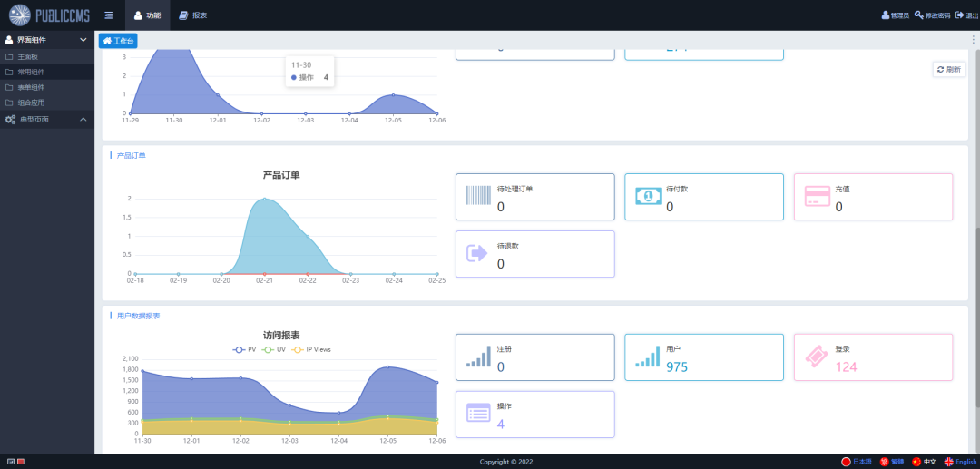
Task: Select the 工作台 home tab
Action: point(119,41)
